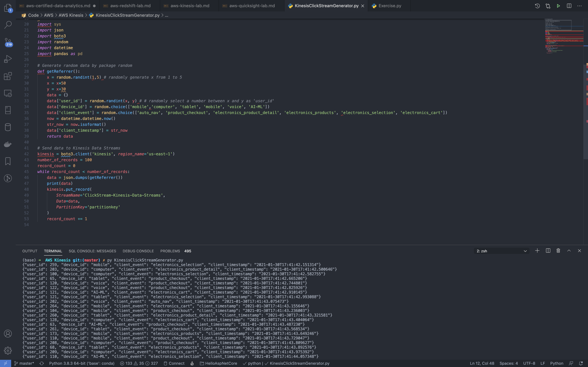This screenshot has width=588, height=367.
Task: Split the editor to the right
Action: 569,6
